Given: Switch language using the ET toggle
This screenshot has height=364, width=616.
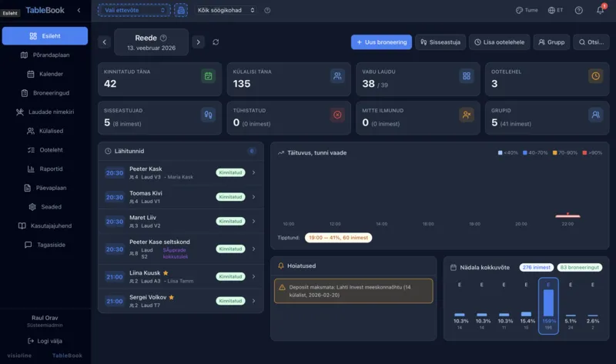Looking at the screenshot, I should (x=556, y=10).
